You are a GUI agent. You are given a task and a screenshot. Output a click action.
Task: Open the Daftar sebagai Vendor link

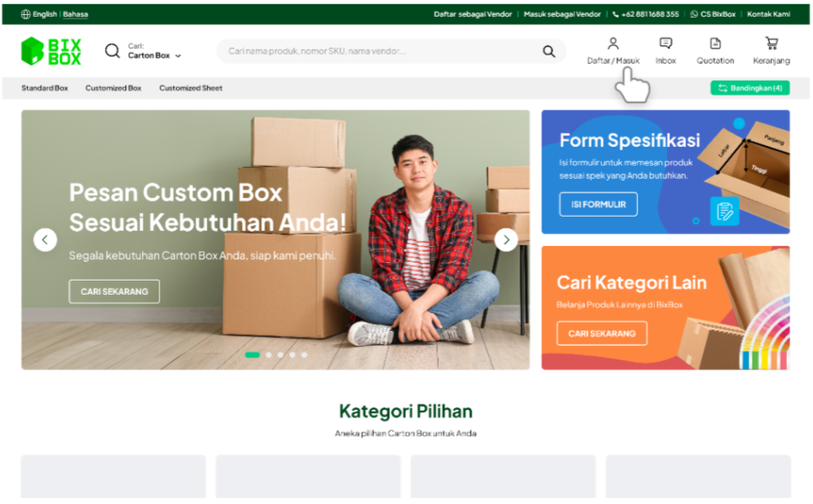472,14
